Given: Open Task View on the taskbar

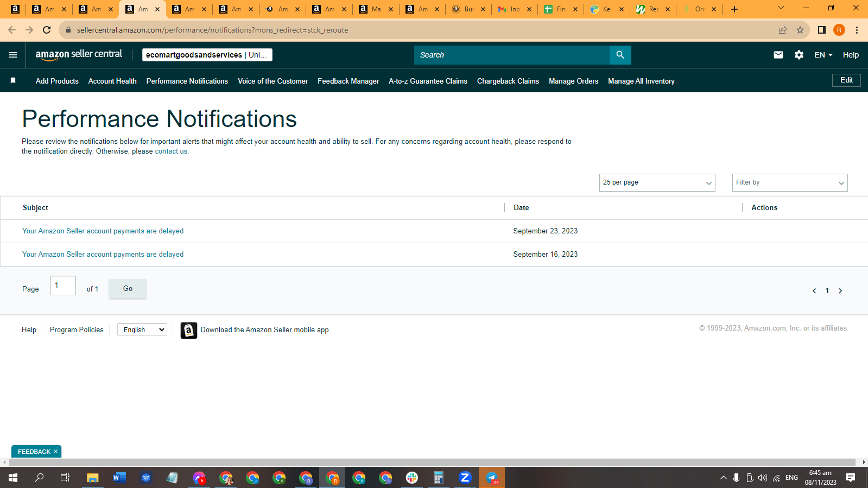Looking at the screenshot, I should pyautogui.click(x=65, y=478).
